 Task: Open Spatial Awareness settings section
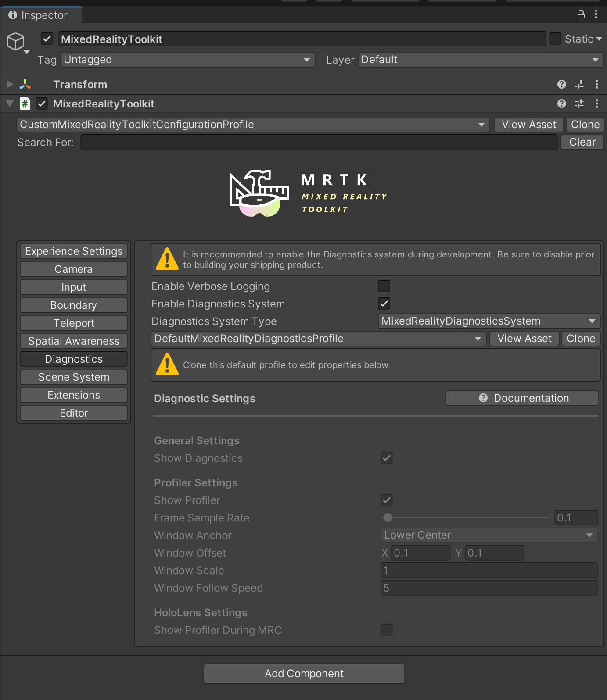(74, 341)
